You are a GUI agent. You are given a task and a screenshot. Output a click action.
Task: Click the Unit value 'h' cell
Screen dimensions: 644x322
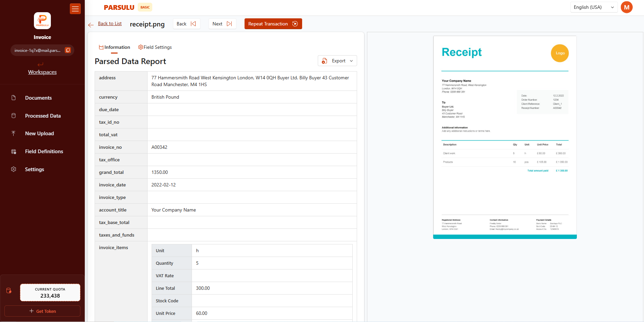pos(272,250)
